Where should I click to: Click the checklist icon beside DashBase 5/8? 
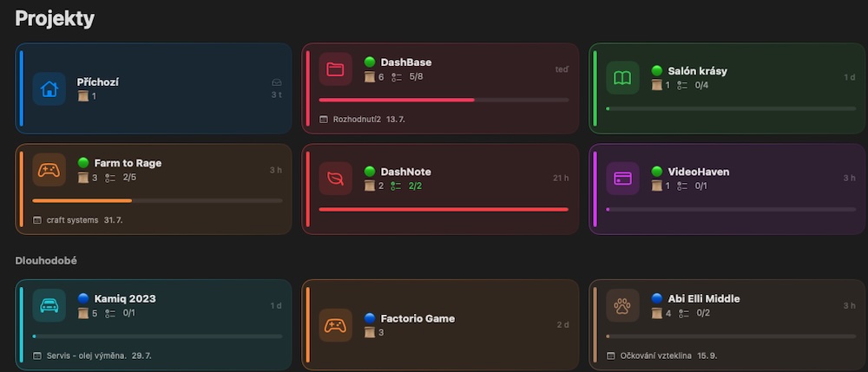pos(397,77)
